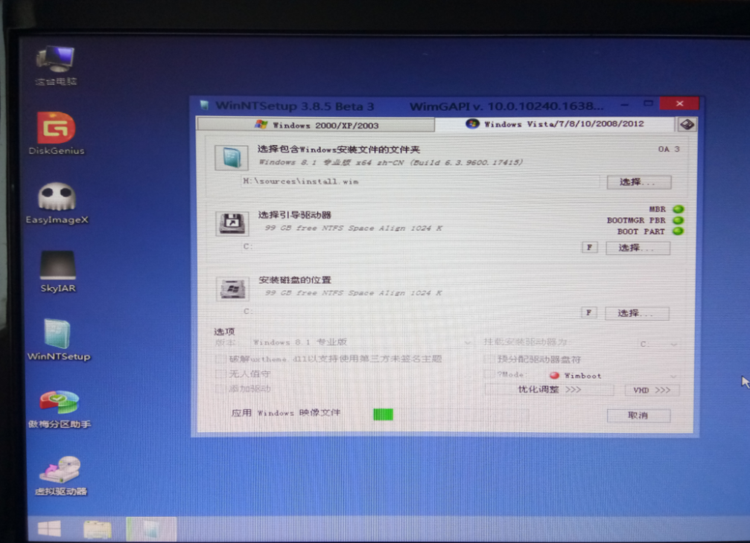Open the Wimboot mode dropdown
Viewport: 750px width, 543px height.
pyautogui.click(x=612, y=376)
